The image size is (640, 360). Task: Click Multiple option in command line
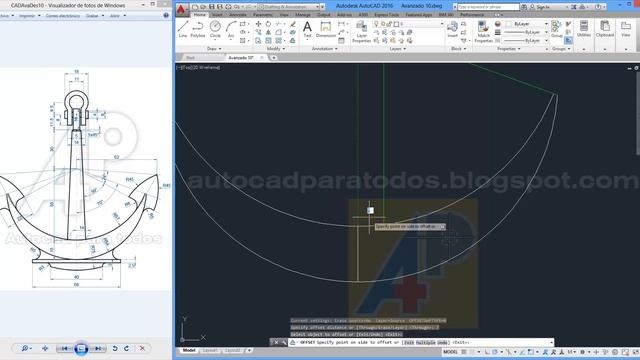pyautogui.click(x=425, y=342)
